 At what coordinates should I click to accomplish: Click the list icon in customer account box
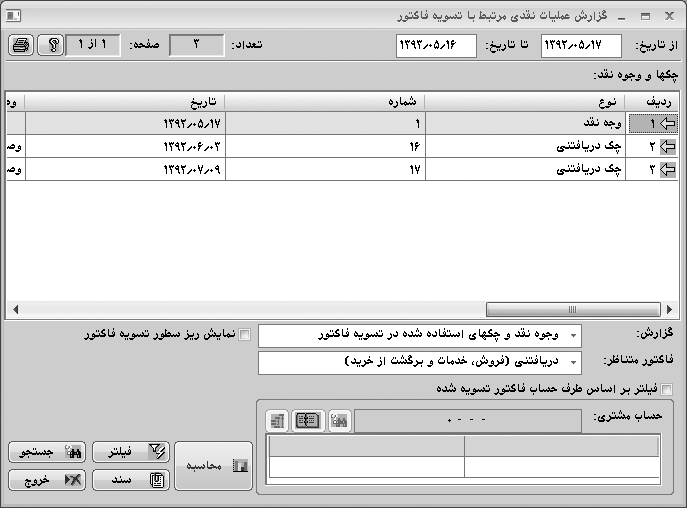pyautogui.click(x=278, y=420)
